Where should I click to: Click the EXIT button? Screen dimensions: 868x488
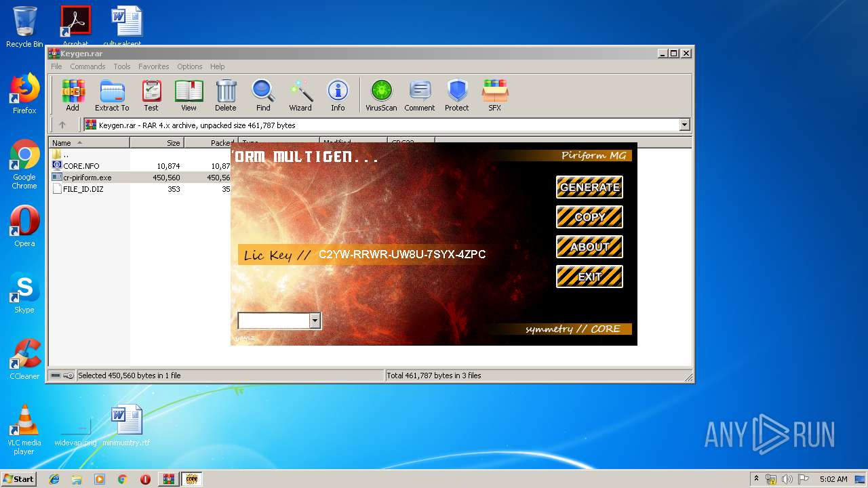(589, 277)
